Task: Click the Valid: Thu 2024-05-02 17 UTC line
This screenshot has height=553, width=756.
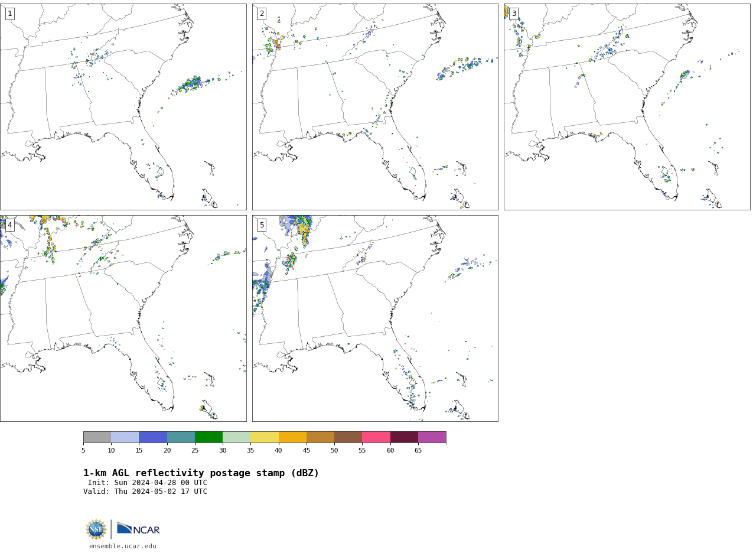Action: [145, 492]
